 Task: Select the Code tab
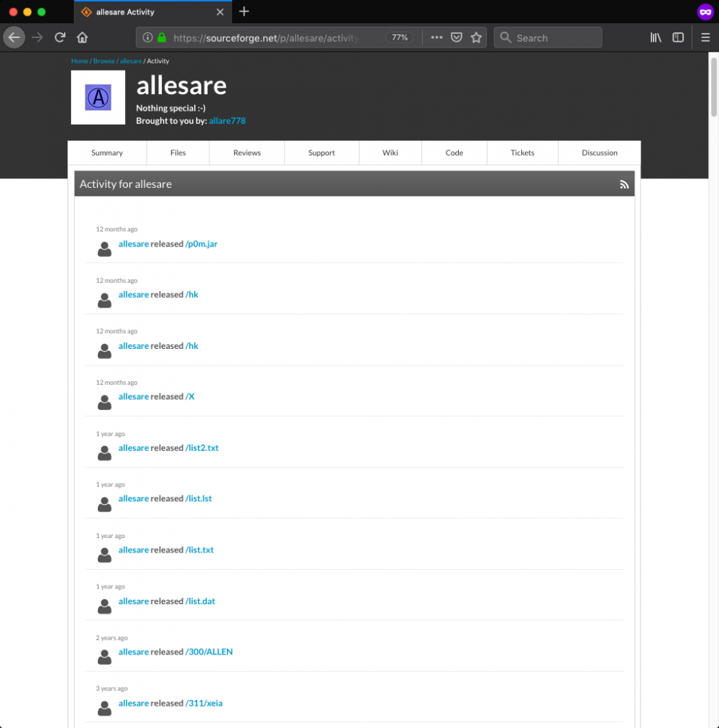454,153
